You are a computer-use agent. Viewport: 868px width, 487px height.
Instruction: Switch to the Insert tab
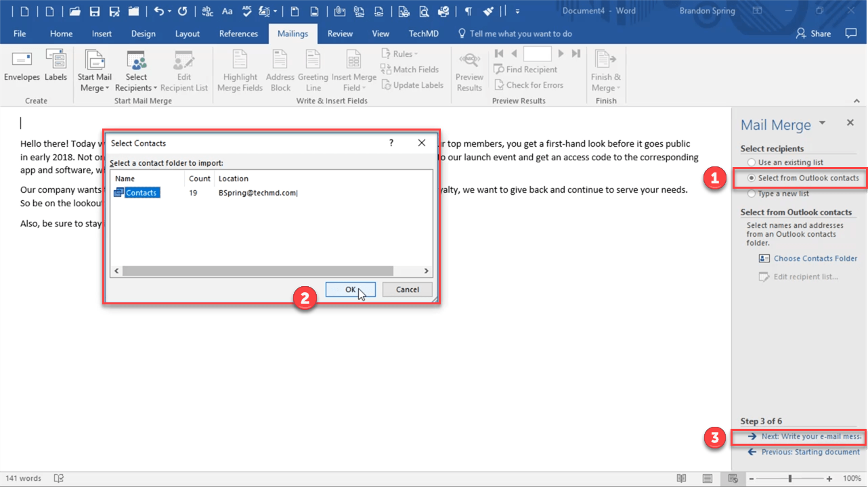pyautogui.click(x=102, y=33)
